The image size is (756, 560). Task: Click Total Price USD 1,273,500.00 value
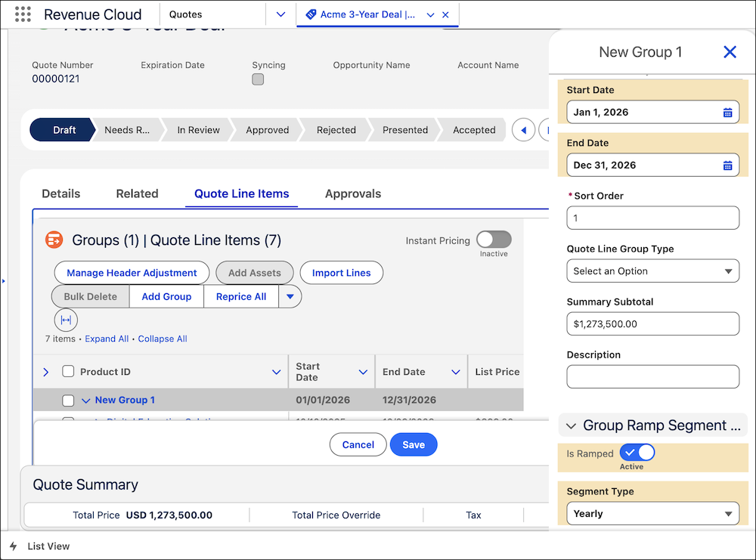pyautogui.click(x=169, y=515)
